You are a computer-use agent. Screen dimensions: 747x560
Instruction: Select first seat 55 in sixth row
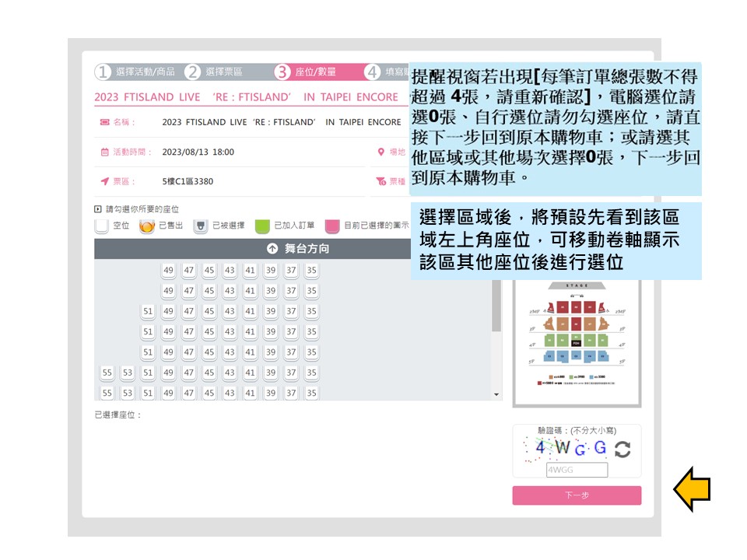[x=107, y=373]
